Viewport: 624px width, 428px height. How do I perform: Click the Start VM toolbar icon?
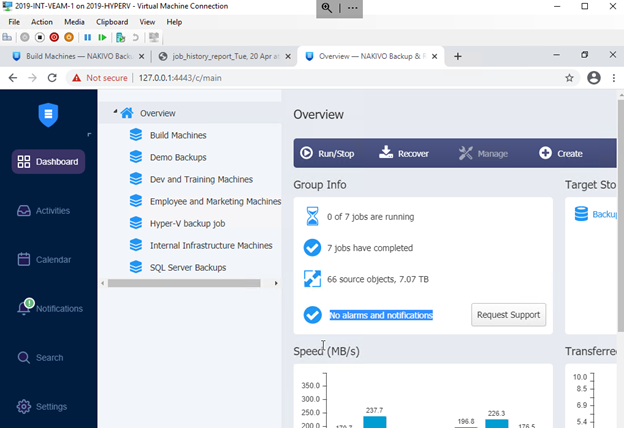click(x=25, y=37)
